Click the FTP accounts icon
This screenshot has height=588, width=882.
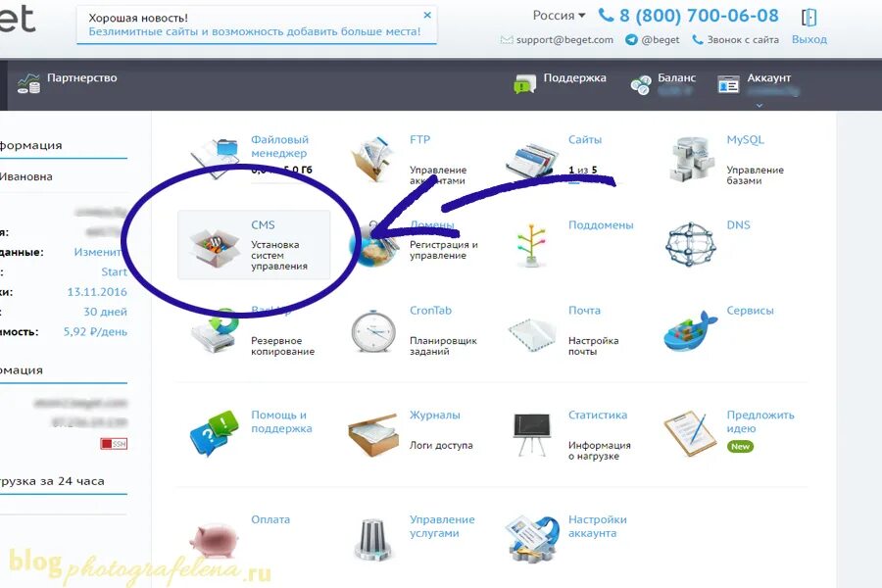[x=371, y=159]
